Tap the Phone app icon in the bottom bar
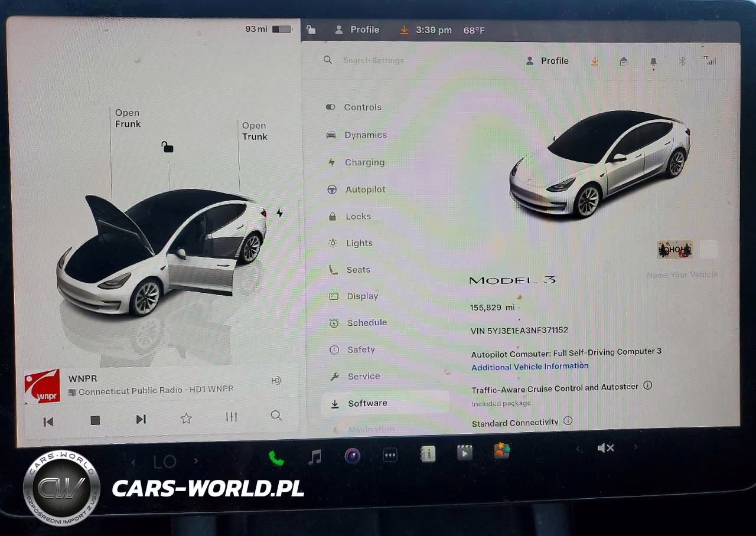 tap(276, 458)
